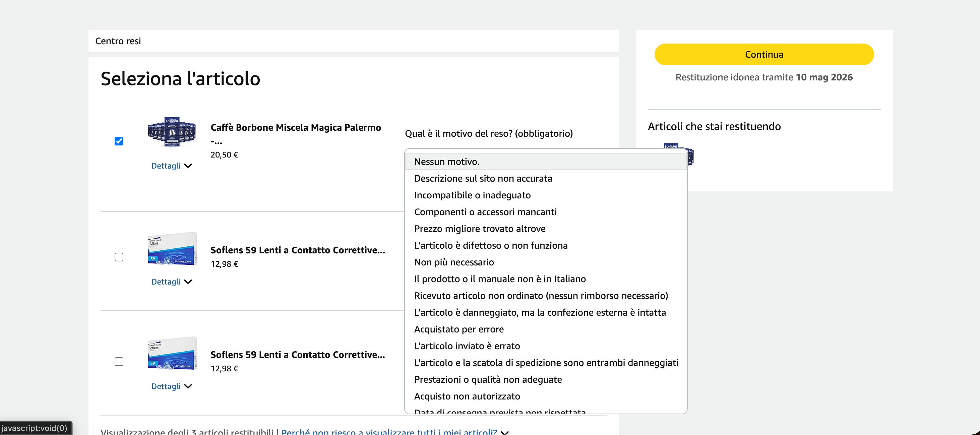This screenshot has width=980, height=435.
Task: Select the second Soflens 59 item checkbox
Action: point(119,362)
